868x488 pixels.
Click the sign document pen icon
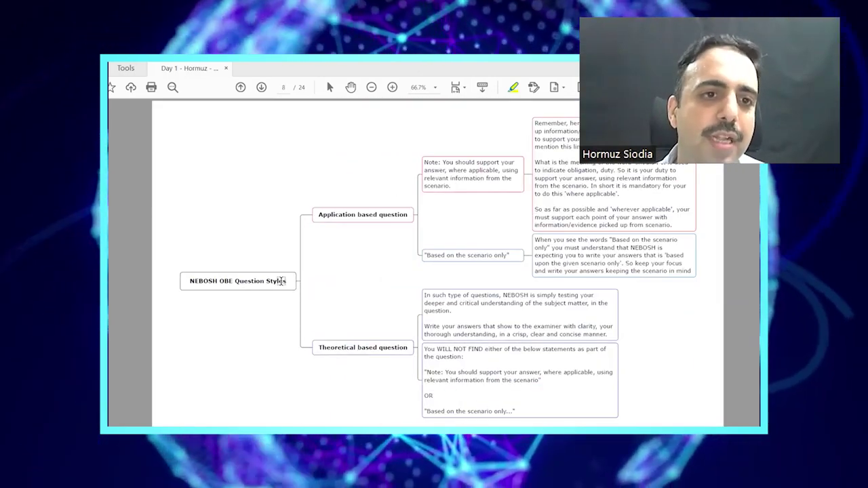[534, 87]
